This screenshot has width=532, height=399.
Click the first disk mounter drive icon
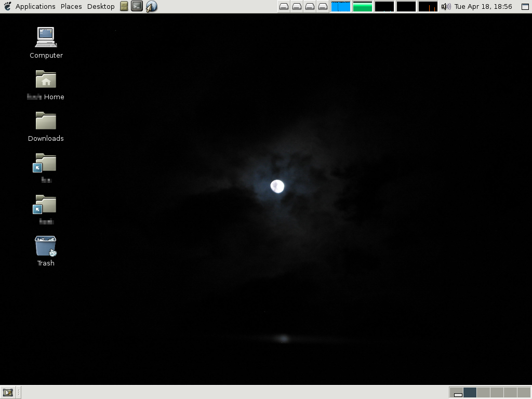tap(284, 6)
